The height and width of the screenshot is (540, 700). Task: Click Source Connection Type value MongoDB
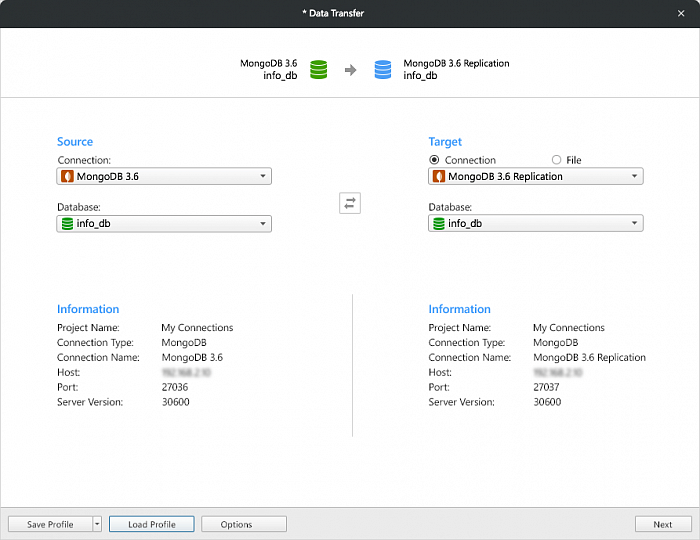(x=184, y=343)
